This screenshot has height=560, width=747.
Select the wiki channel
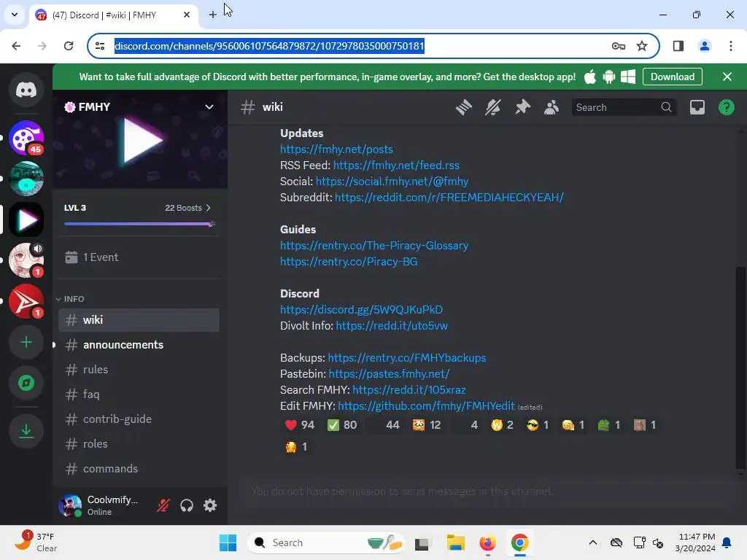(x=139, y=320)
